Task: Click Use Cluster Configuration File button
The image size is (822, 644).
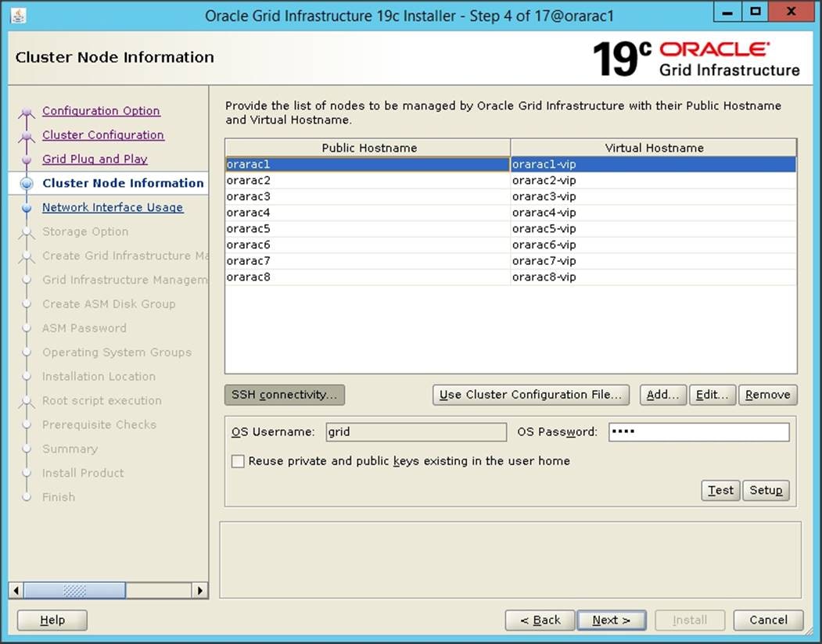Action: point(531,395)
